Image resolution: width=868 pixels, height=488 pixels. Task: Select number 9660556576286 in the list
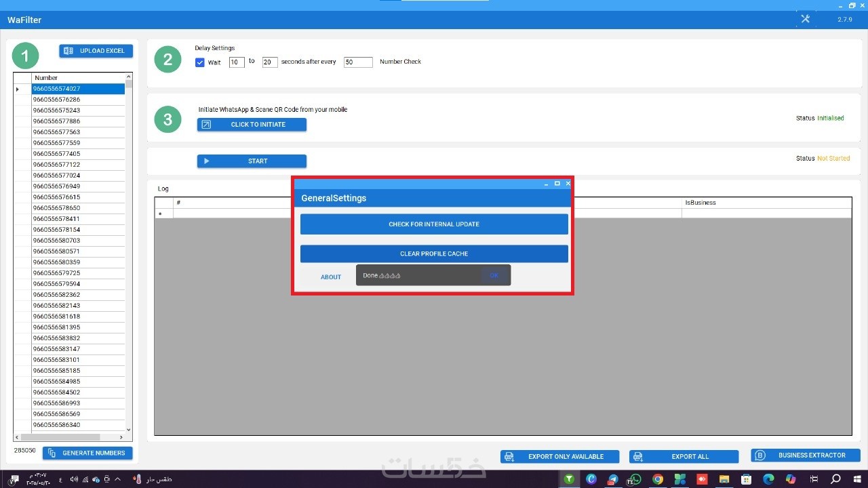[78, 100]
